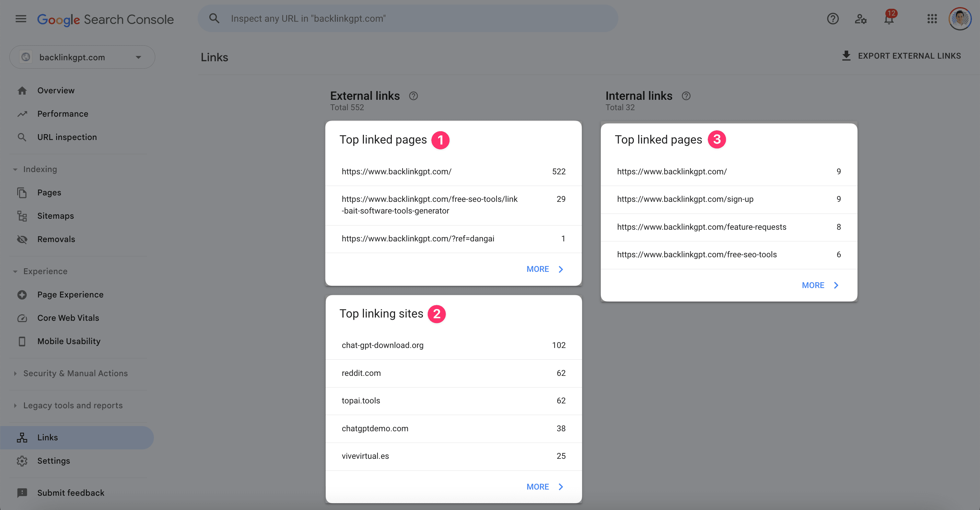Click the Sitemaps tree icon

tap(22, 216)
